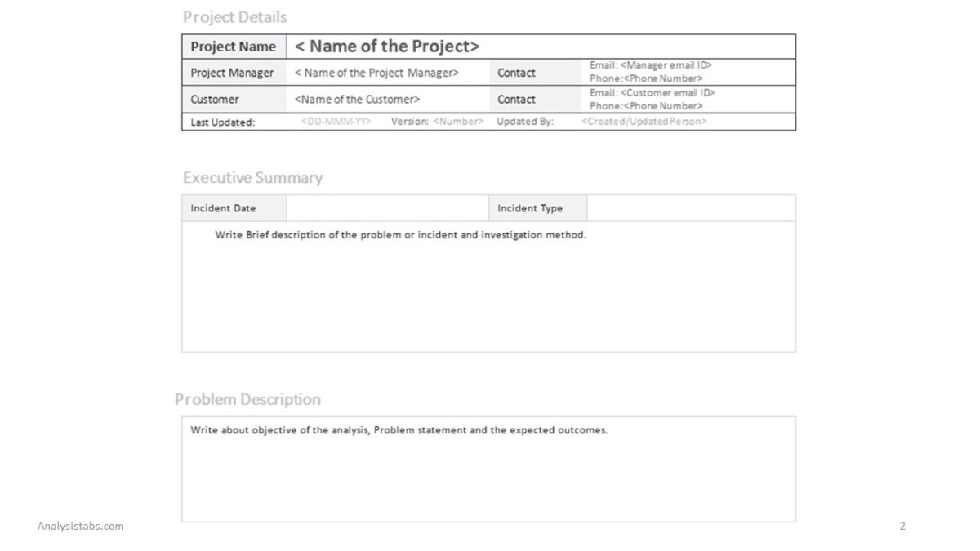Click the empty Incident Date value cell
980x551 pixels.
387,208
